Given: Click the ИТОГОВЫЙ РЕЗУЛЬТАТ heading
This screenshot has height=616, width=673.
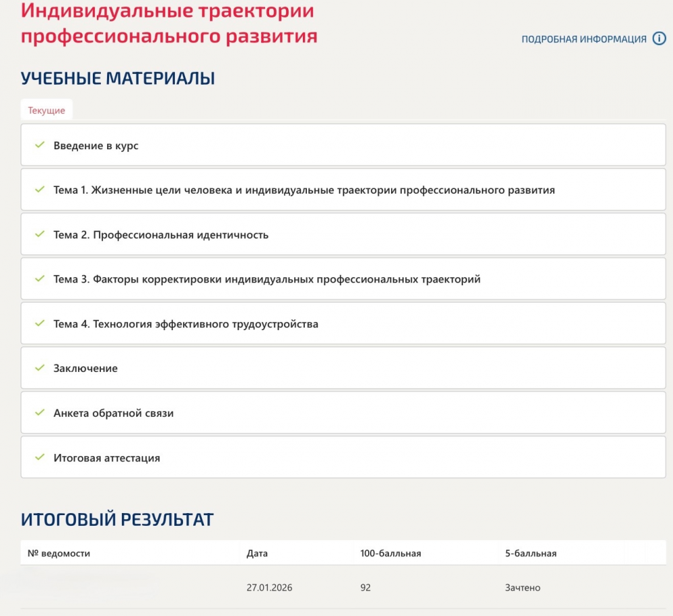Looking at the screenshot, I should [117, 519].
